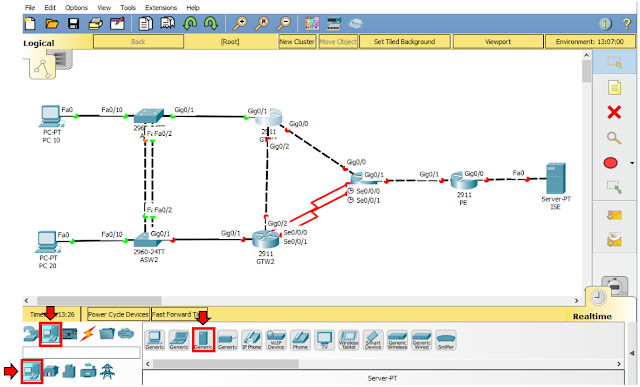Screen dimensions: 640x387
Task: Pick the Place Note tool
Action: tap(614, 87)
